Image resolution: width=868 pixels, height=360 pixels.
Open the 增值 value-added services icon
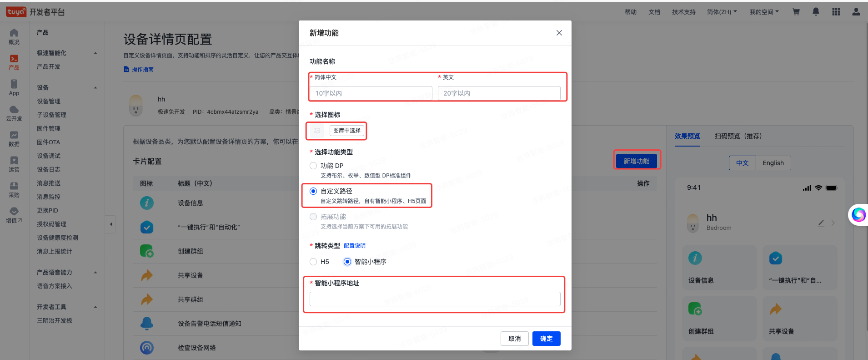[x=14, y=215]
